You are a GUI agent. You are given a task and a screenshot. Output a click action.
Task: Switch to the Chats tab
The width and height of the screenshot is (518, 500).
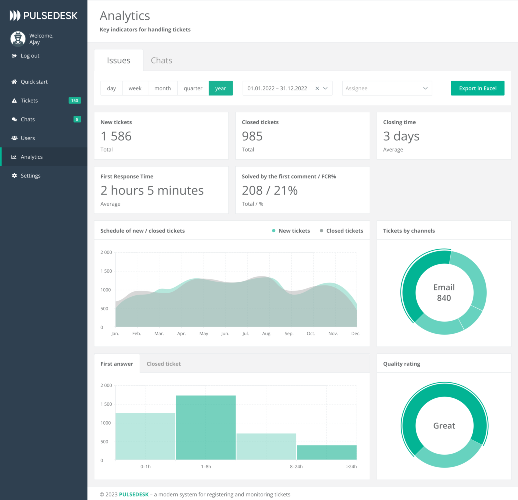(x=161, y=60)
